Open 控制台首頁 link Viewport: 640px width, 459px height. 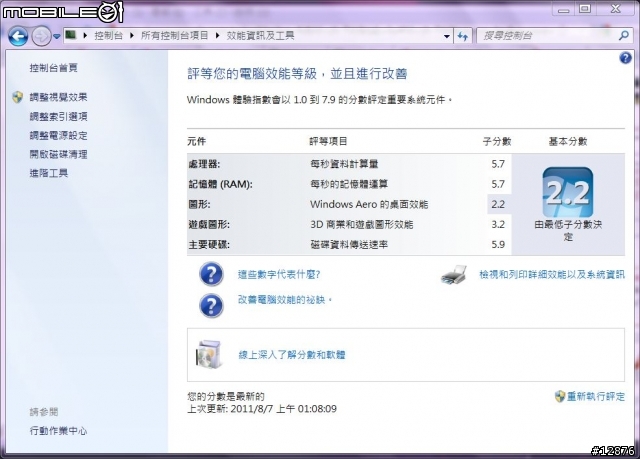click(x=53, y=68)
